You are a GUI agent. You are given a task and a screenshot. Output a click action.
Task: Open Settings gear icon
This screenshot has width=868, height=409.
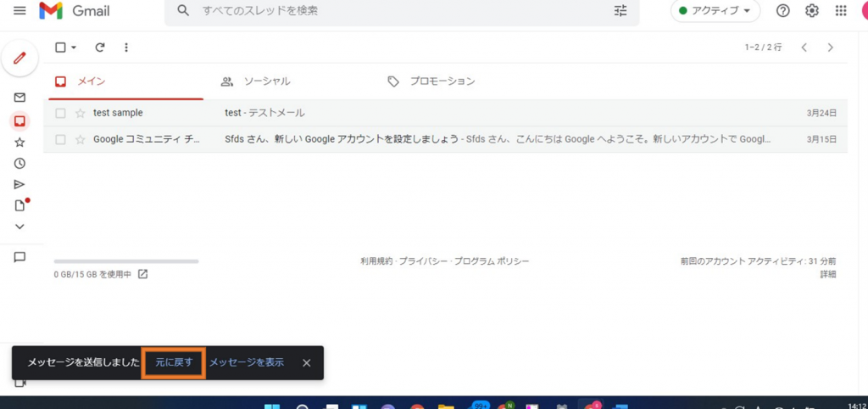811,10
